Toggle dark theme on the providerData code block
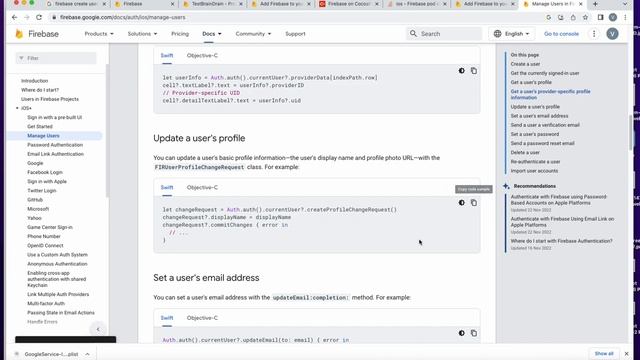 tap(462, 71)
